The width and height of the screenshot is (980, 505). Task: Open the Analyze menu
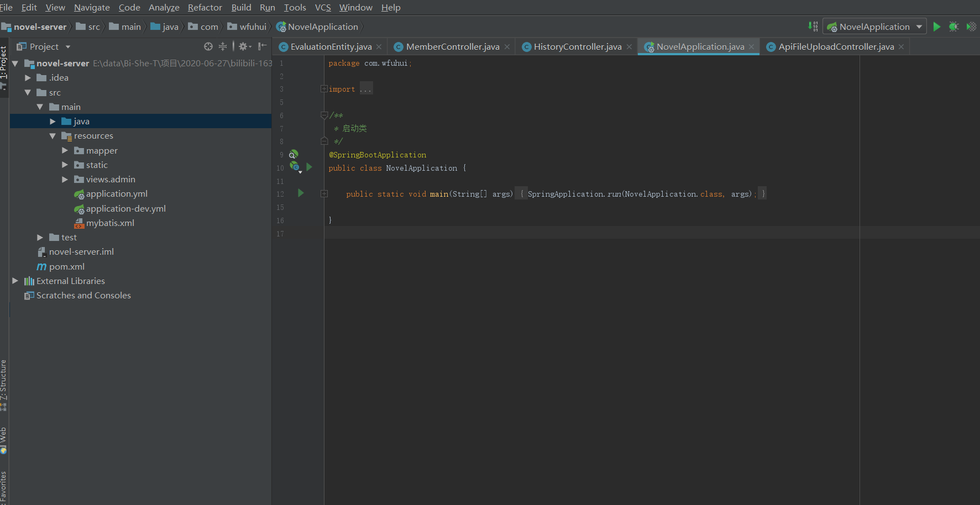pyautogui.click(x=164, y=7)
